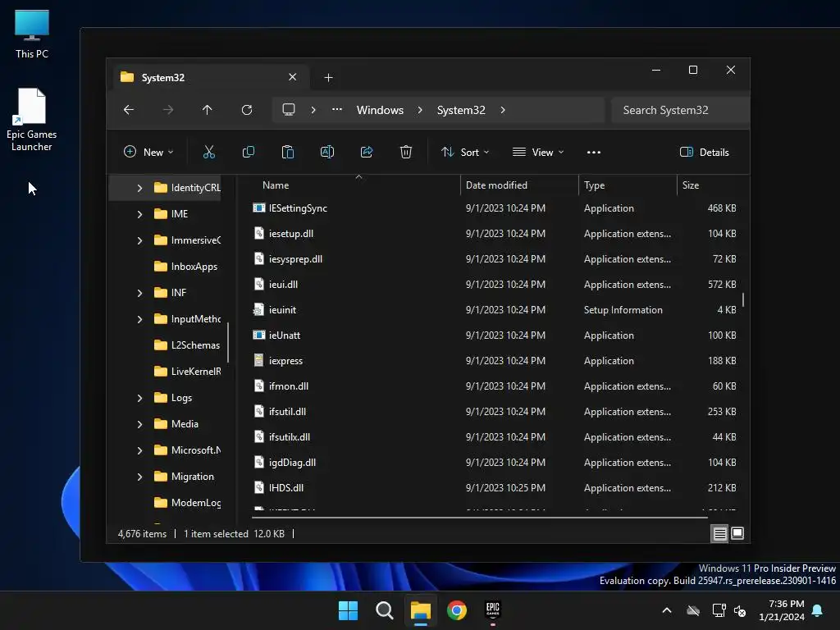Switch to large thumbnails view icon in status bar

coord(737,533)
